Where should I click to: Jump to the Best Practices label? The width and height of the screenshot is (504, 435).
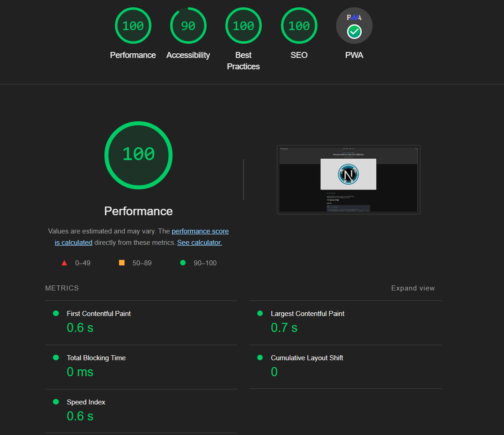(243, 61)
